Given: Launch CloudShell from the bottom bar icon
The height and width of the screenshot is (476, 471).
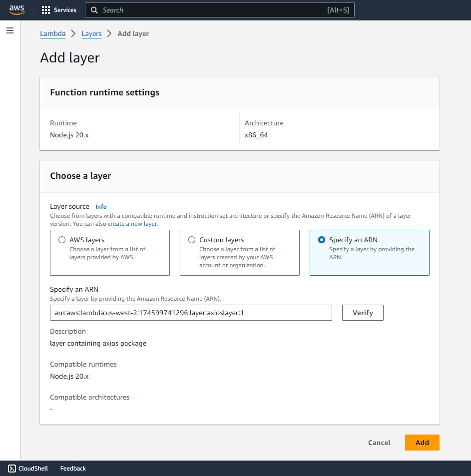Looking at the screenshot, I should click(12, 468).
